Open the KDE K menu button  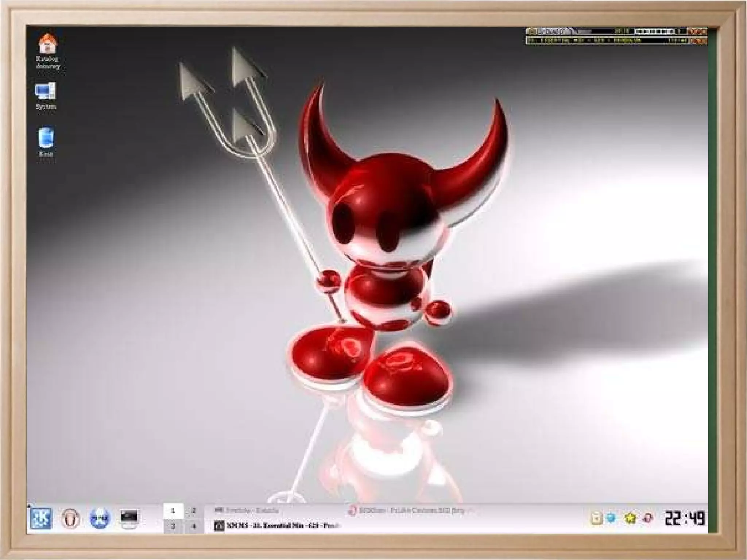point(41,518)
